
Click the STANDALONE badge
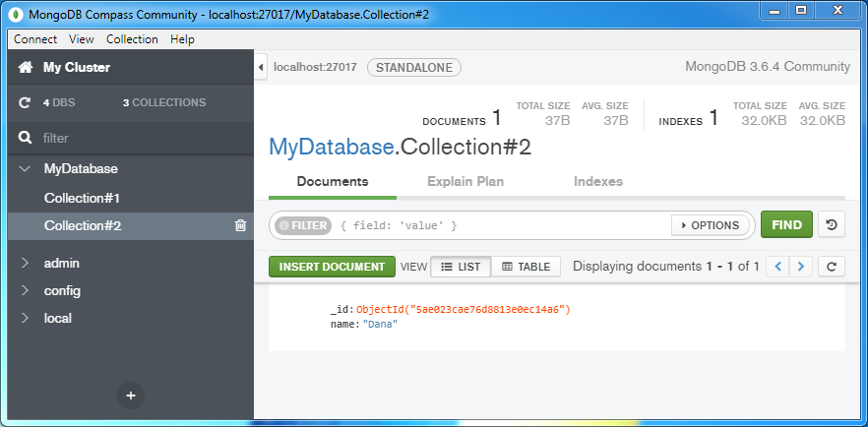click(414, 68)
